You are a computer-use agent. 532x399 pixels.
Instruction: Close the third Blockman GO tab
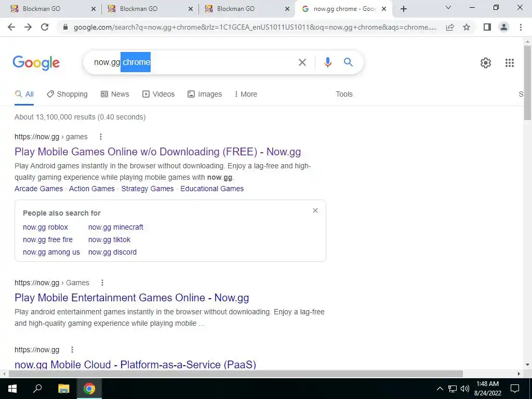click(287, 9)
